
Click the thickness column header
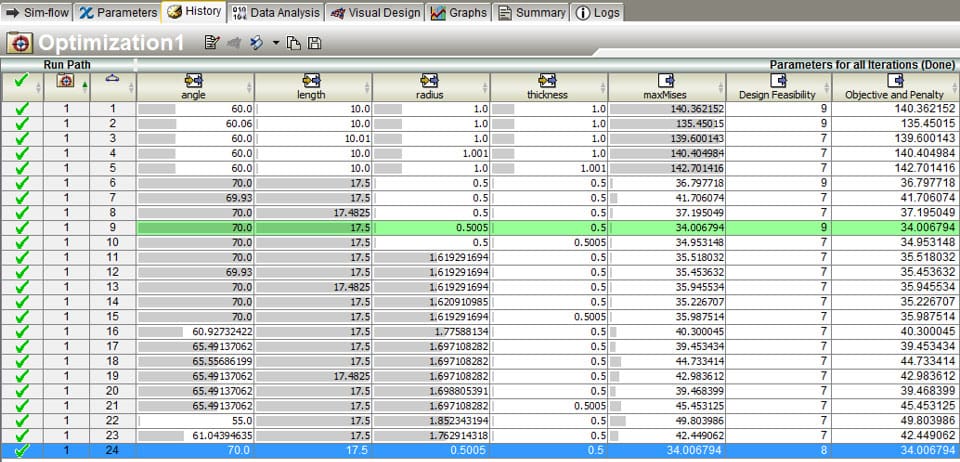[548, 87]
